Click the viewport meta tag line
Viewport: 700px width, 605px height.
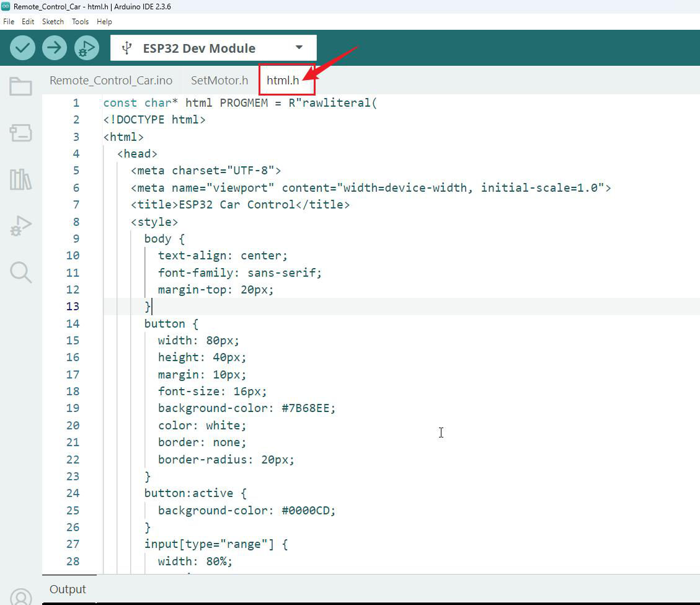371,187
